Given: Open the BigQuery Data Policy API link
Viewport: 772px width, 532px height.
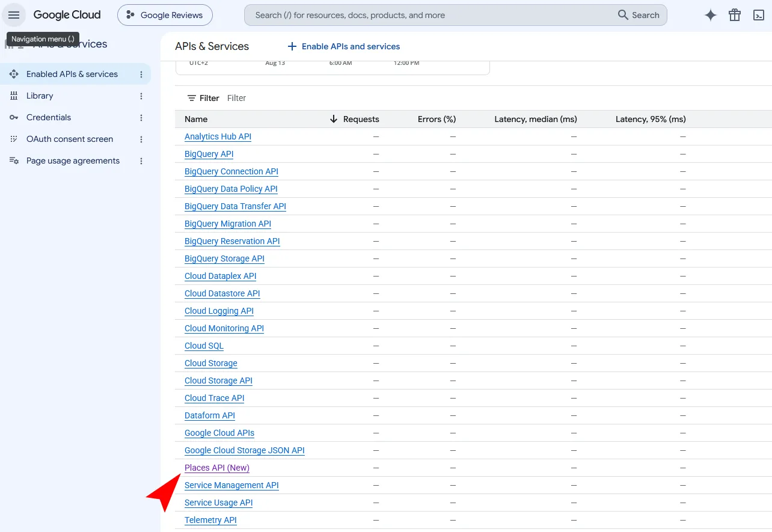Looking at the screenshot, I should (231, 189).
